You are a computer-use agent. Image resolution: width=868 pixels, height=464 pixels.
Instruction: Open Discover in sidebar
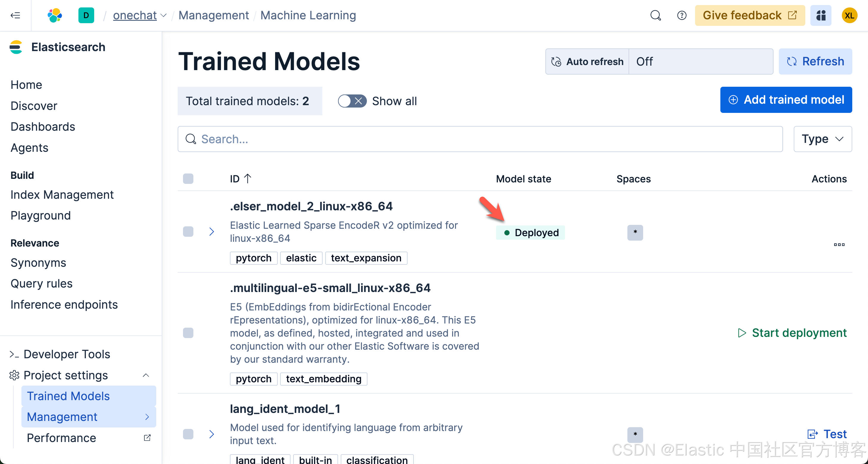click(34, 106)
